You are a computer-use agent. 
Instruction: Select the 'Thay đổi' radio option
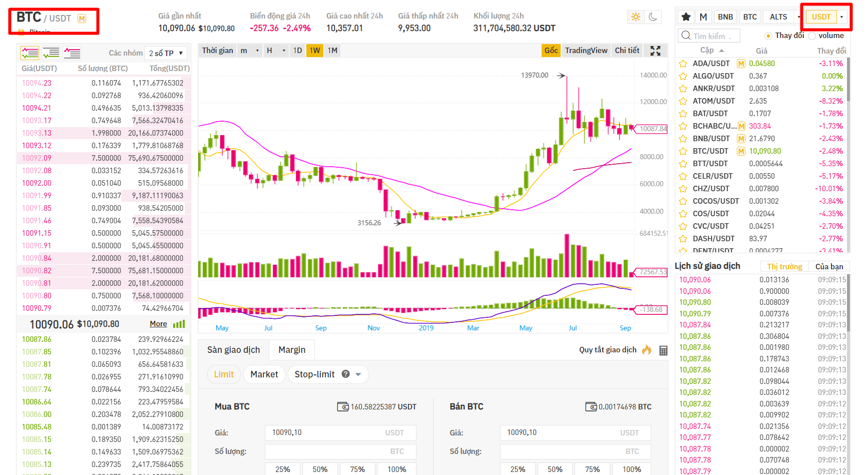point(768,36)
